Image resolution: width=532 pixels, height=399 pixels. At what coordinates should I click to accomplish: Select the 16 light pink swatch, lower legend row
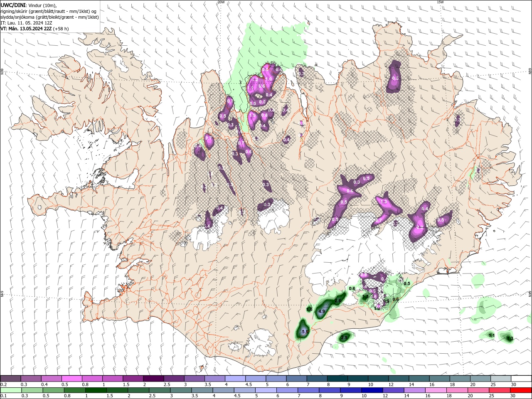(x=436, y=390)
